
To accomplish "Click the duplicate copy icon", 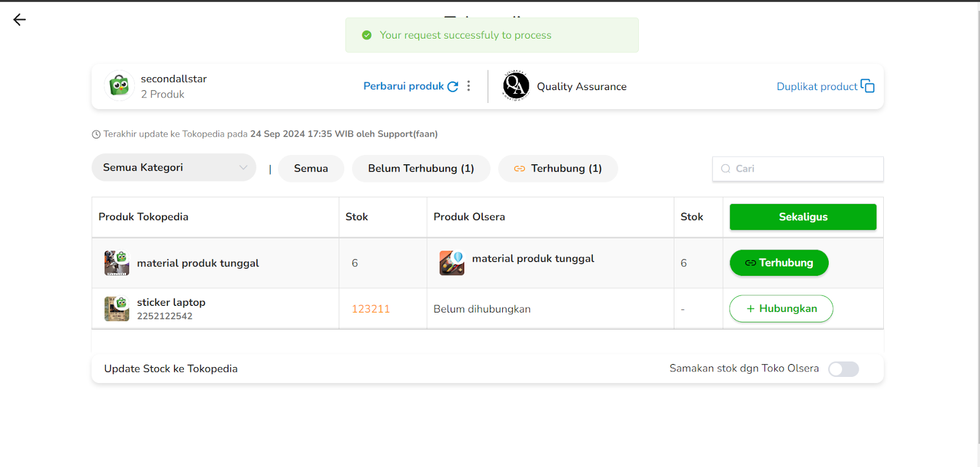I will (867, 86).
